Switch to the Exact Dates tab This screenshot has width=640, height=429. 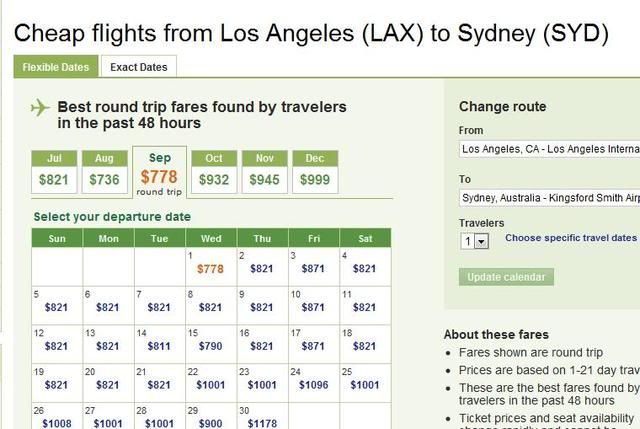[x=139, y=67]
